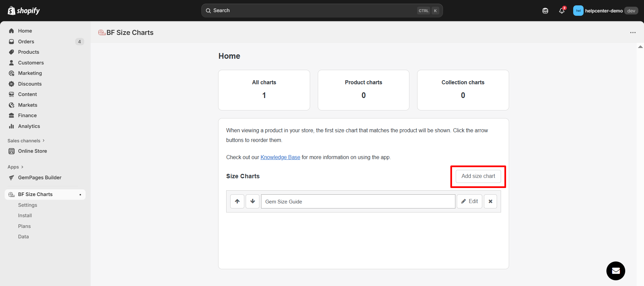
Task: Click the Add size chart button
Action: click(x=478, y=176)
